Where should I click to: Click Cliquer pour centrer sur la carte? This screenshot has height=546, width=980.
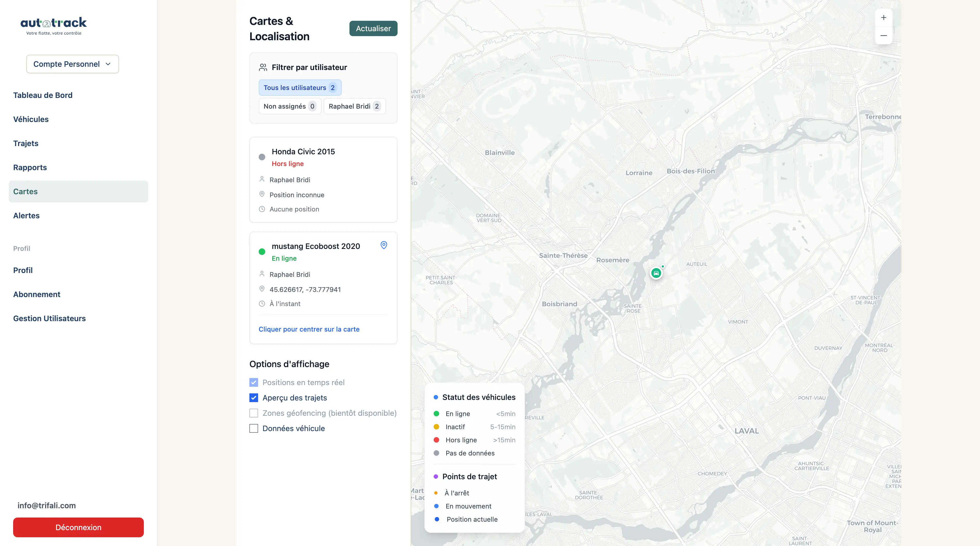309,329
